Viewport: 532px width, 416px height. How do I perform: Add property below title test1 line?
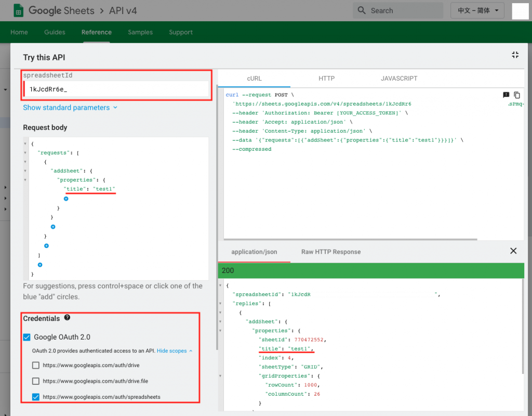point(66,199)
